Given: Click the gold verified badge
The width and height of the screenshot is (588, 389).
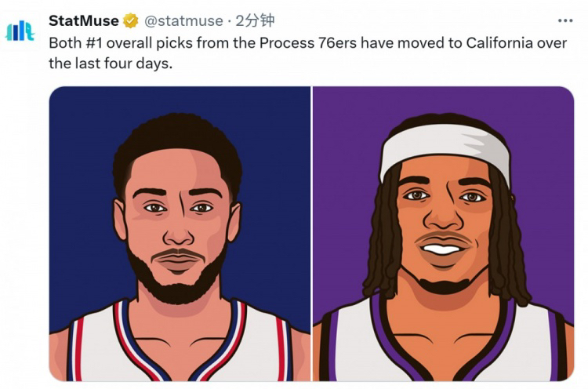Looking at the screenshot, I should (131, 21).
